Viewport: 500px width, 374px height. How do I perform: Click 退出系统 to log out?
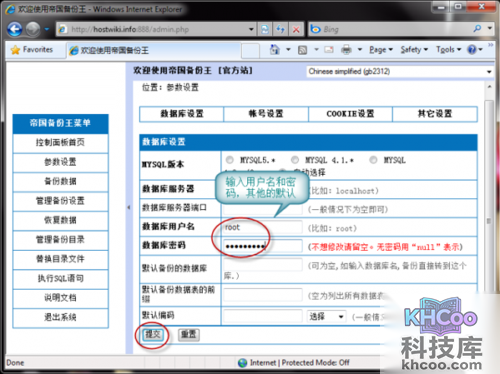[x=60, y=317]
